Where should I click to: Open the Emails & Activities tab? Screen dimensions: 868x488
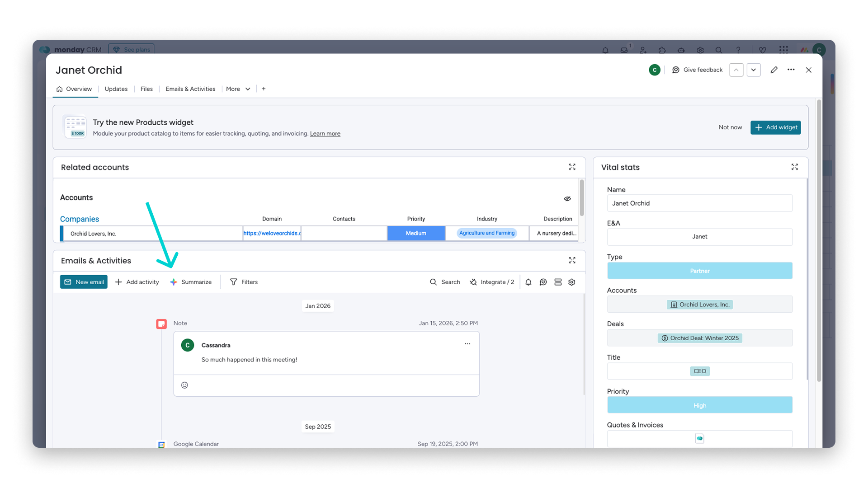coord(190,89)
